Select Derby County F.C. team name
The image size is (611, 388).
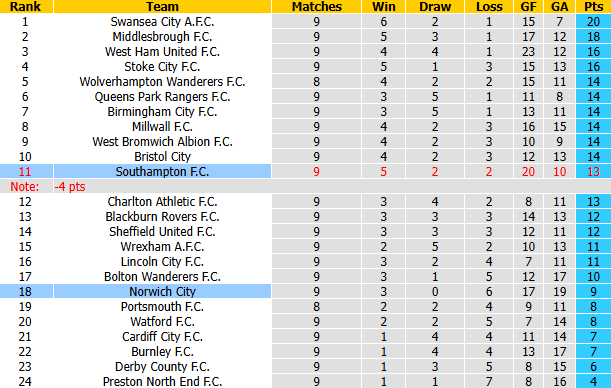162,367
